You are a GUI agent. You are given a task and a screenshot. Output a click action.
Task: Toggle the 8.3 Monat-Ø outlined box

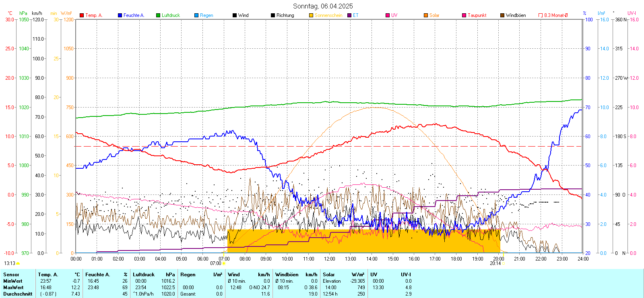[x=541, y=15]
